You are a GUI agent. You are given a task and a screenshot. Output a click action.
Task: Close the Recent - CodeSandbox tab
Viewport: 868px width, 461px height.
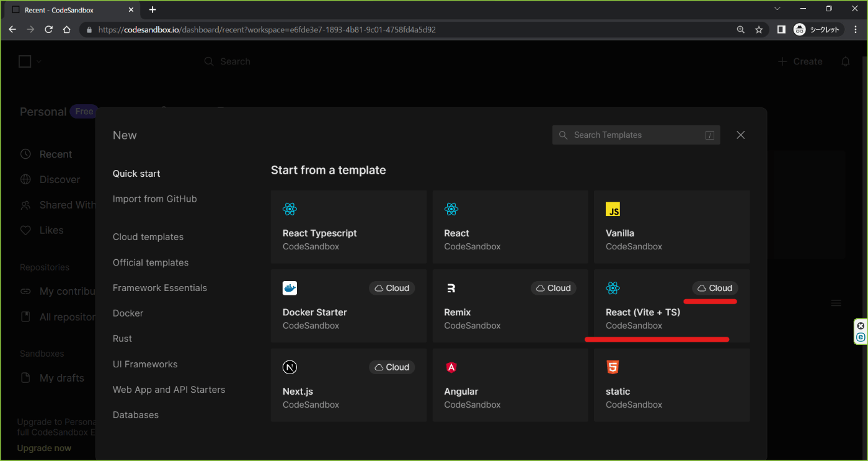131,9
